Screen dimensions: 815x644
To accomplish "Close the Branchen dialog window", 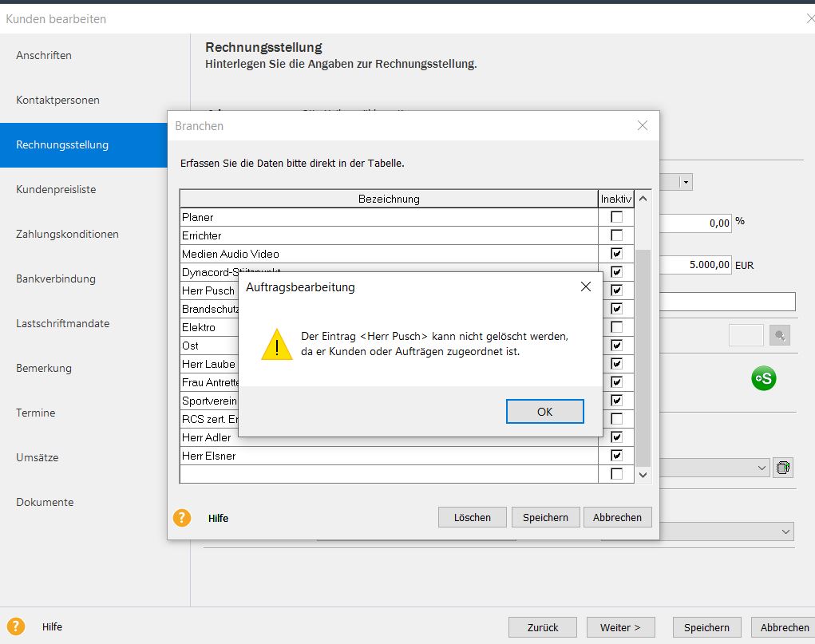I will point(643,126).
